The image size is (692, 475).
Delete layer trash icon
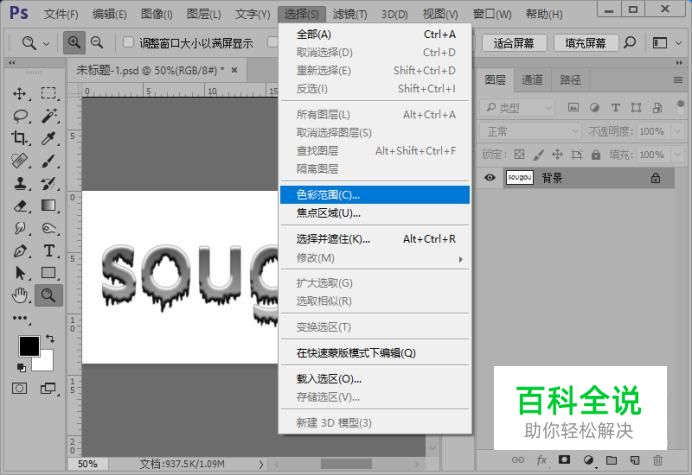[x=658, y=460]
